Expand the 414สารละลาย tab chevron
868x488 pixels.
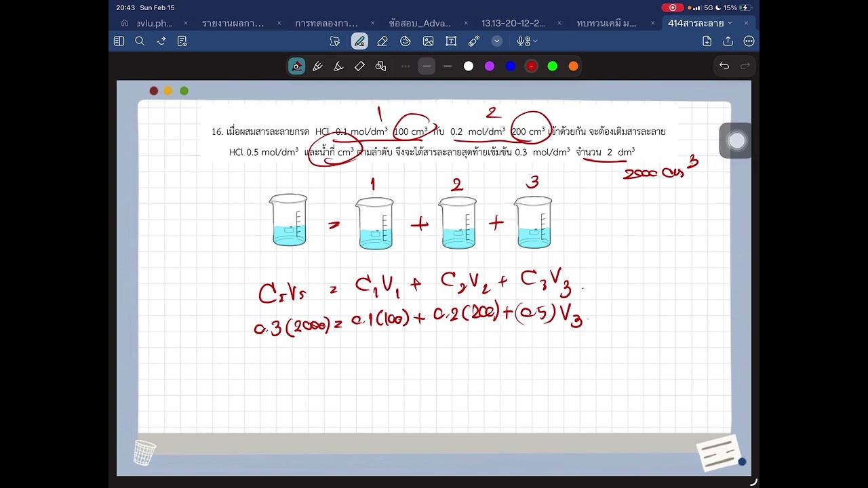pyautogui.click(x=730, y=23)
